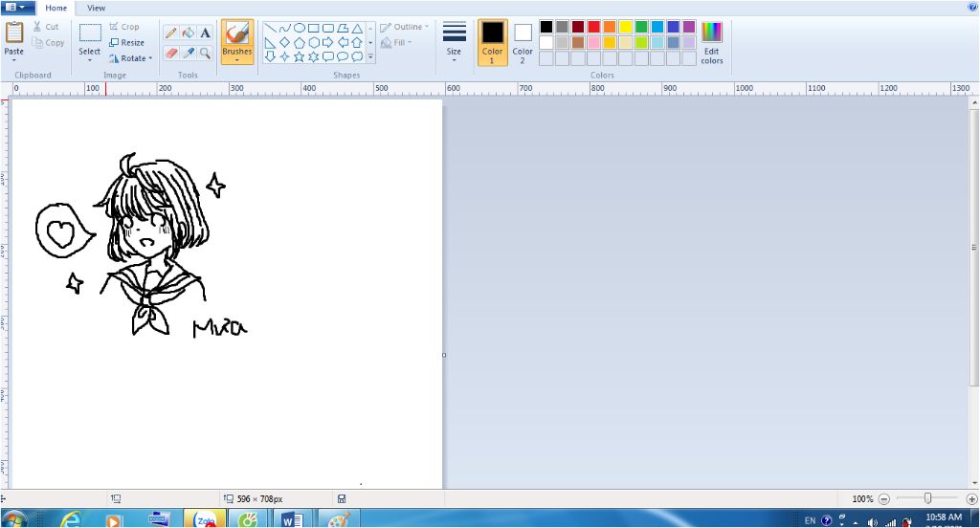Choose the Triangle shape
This screenshot has width=980, height=528.
tap(357, 28)
